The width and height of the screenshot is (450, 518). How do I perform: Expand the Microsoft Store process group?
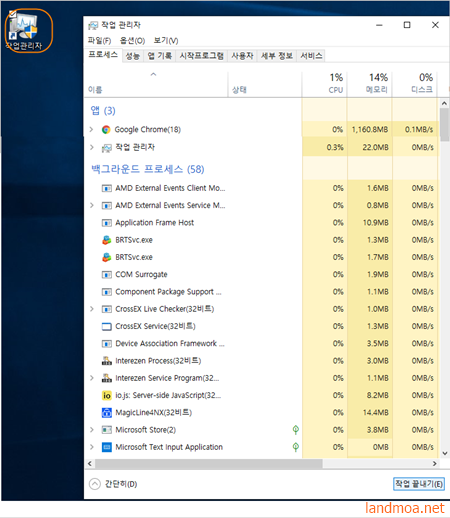(92, 430)
